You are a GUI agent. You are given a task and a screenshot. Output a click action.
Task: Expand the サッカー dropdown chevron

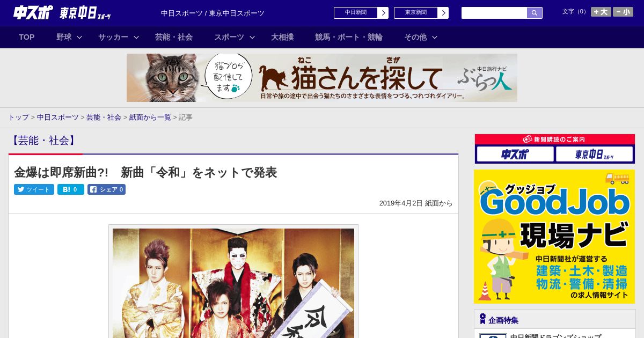[x=136, y=37]
